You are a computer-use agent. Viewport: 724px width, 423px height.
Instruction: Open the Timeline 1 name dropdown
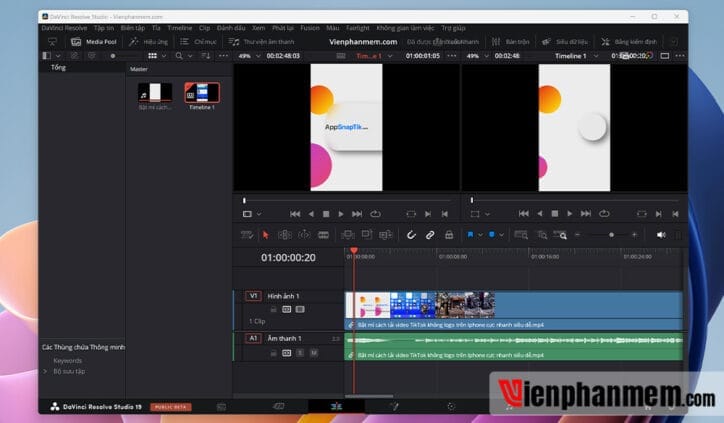coord(596,56)
